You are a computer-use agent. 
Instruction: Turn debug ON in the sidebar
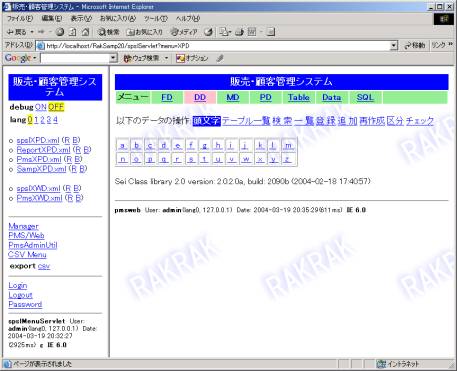pos(40,107)
